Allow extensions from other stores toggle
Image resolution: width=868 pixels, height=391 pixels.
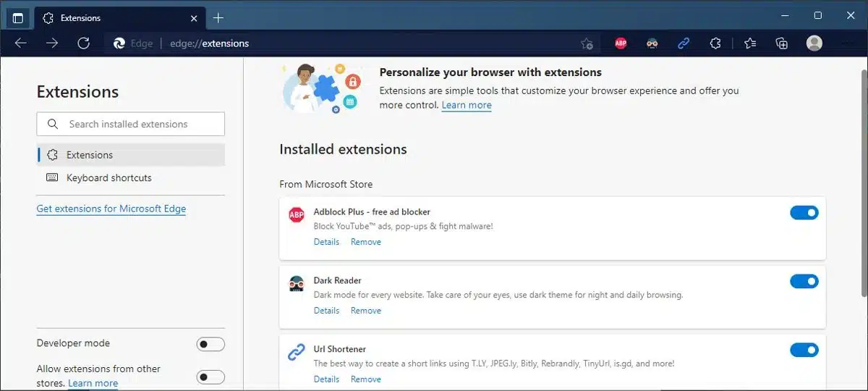[x=210, y=377]
